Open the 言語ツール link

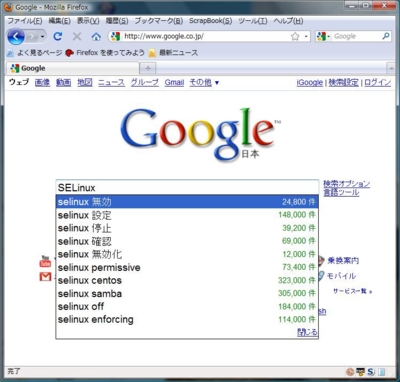tap(341, 192)
